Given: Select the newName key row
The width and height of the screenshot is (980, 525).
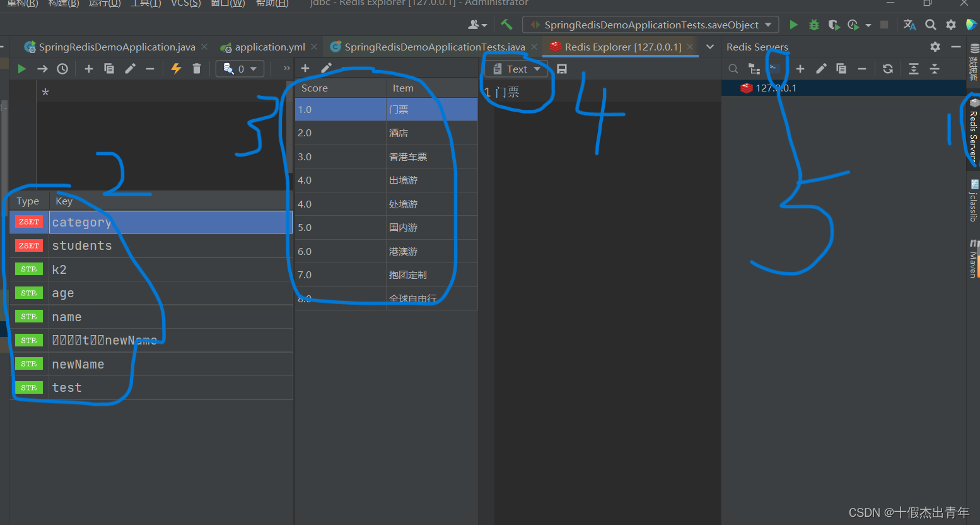Looking at the screenshot, I should (151, 364).
